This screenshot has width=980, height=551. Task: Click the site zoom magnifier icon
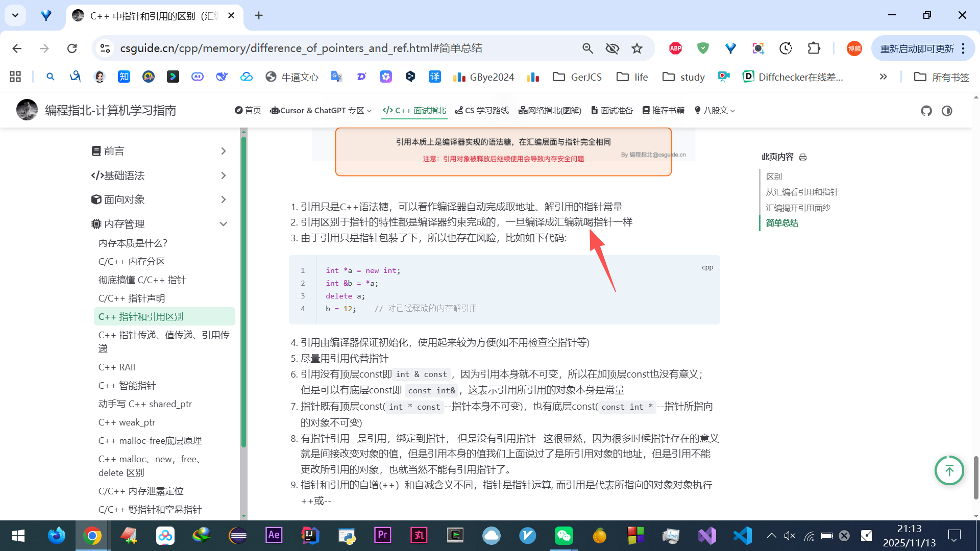pos(587,48)
